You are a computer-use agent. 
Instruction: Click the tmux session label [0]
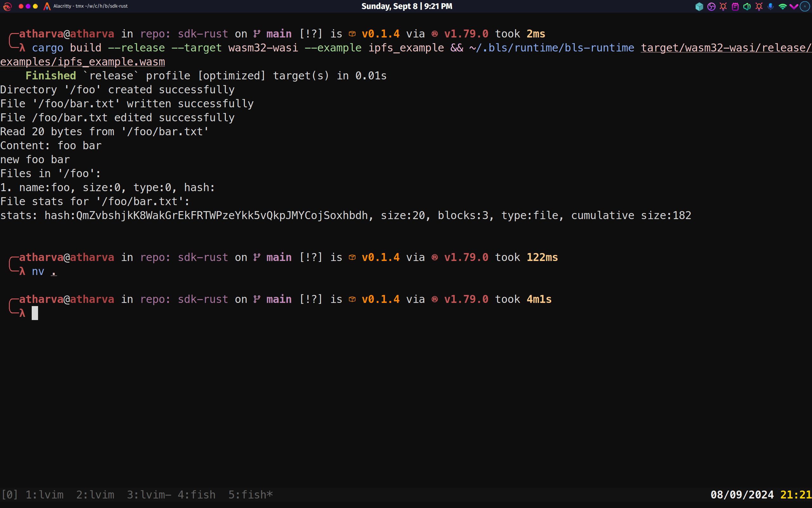(x=10, y=495)
